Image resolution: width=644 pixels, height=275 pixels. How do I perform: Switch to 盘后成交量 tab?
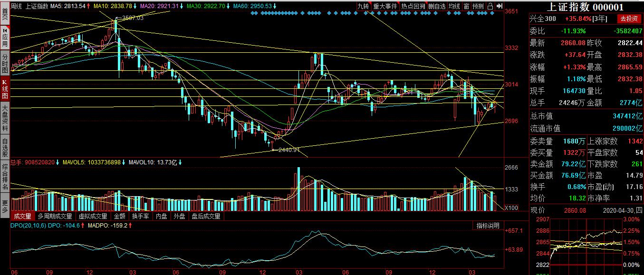[206, 216]
